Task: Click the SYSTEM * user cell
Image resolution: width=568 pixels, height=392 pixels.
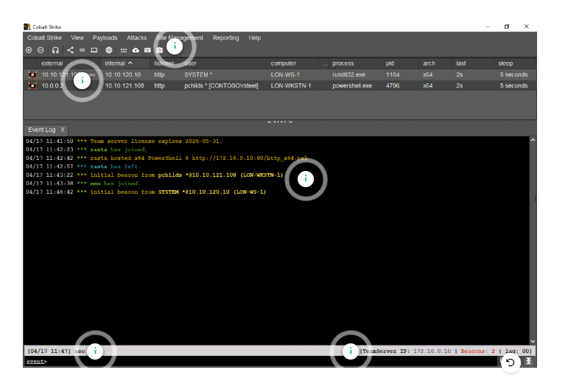Action: 198,74
